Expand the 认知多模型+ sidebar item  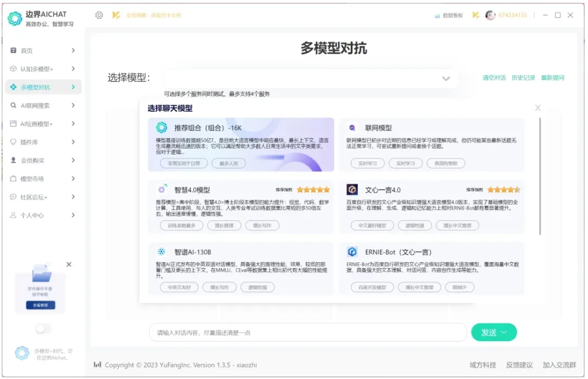click(x=42, y=69)
